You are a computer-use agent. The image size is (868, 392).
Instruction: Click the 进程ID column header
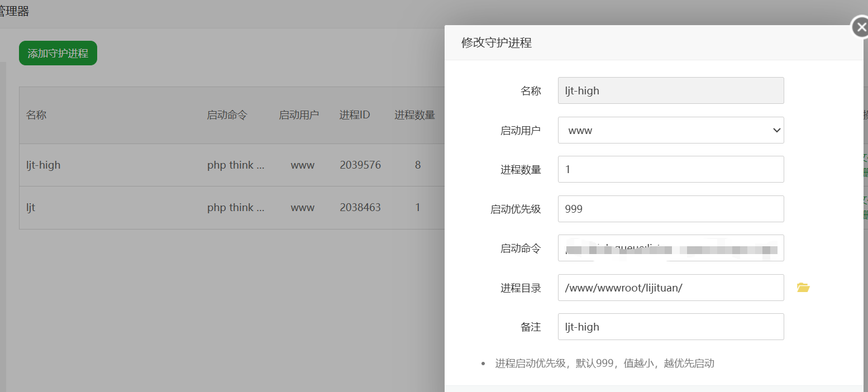355,115
